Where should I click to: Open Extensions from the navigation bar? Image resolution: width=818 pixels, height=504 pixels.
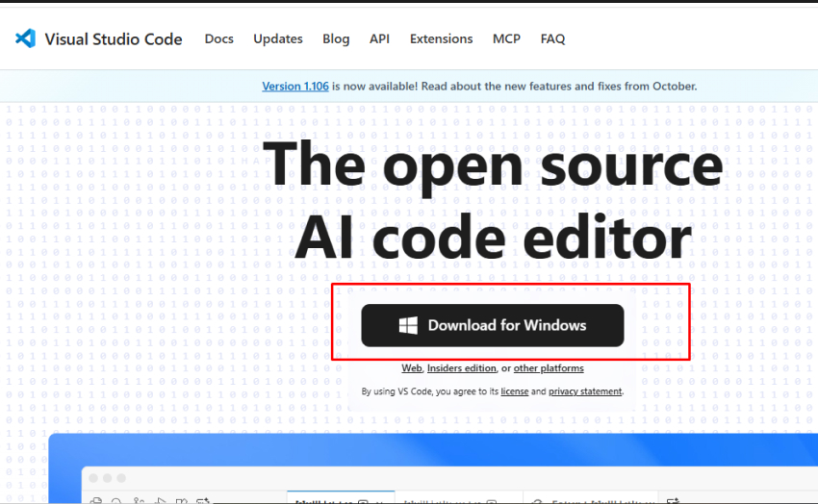[441, 39]
